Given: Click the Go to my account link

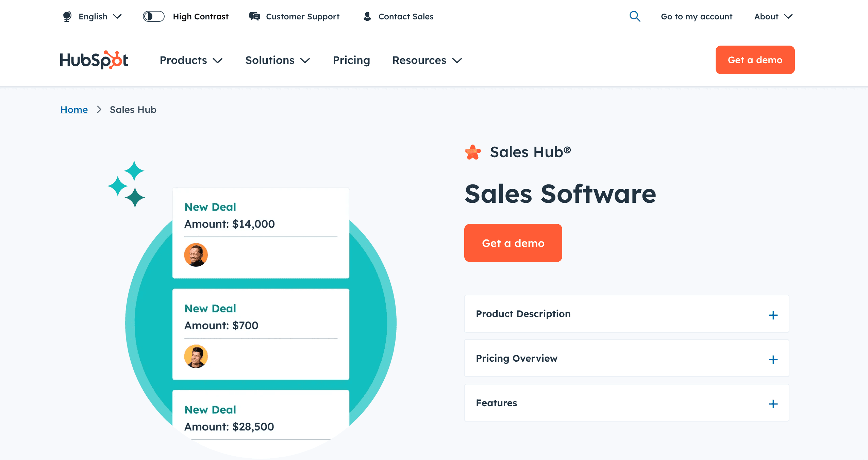Looking at the screenshot, I should (696, 16).
